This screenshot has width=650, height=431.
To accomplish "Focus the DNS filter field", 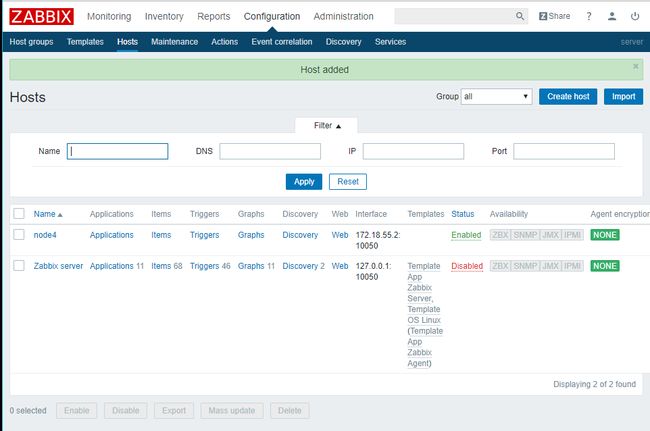I will (270, 151).
